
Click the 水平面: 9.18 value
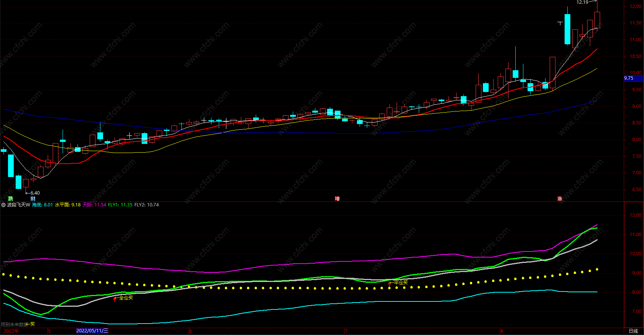(x=68, y=205)
